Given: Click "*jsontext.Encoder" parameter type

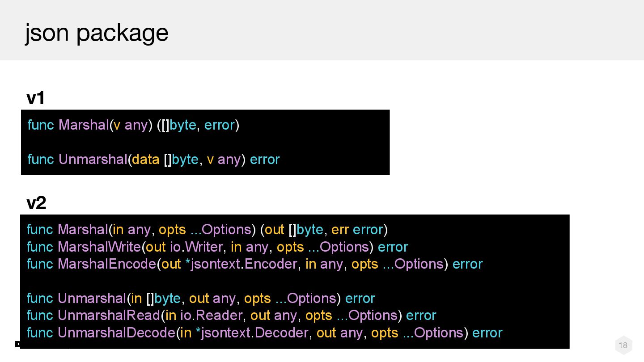Looking at the screenshot, I should (x=241, y=264).
